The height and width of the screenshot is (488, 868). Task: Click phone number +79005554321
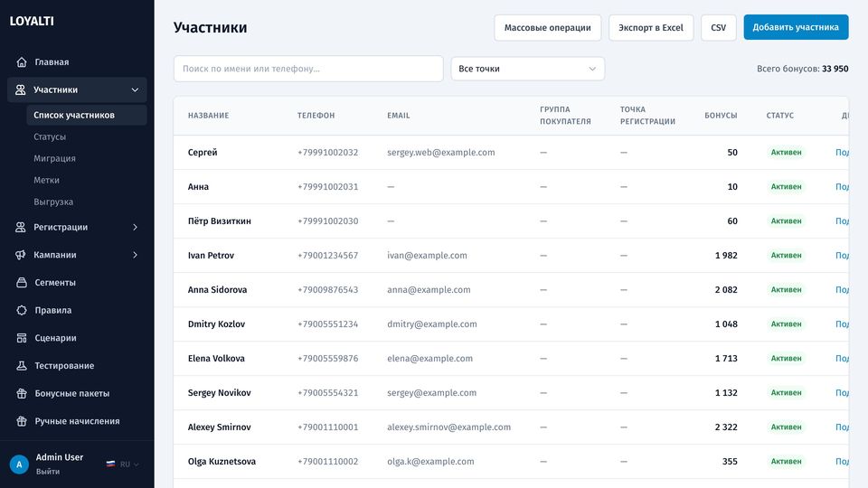[x=327, y=392]
